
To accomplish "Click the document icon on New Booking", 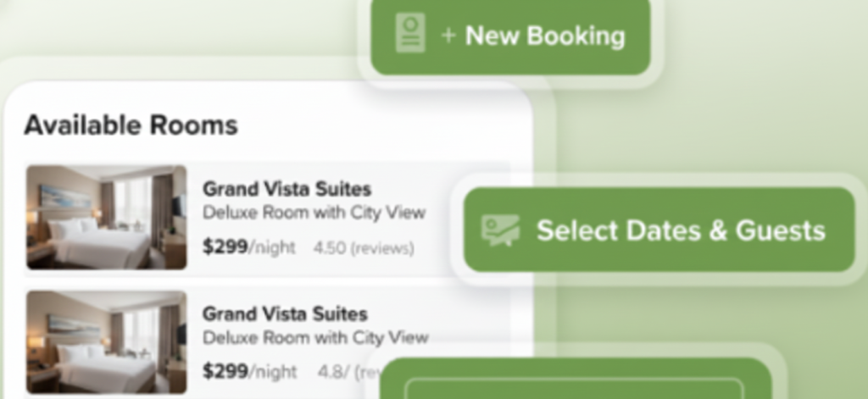I will [410, 35].
